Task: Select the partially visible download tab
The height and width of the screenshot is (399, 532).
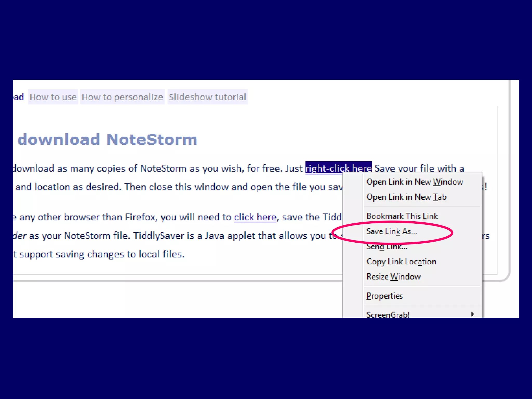Action: (19, 97)
